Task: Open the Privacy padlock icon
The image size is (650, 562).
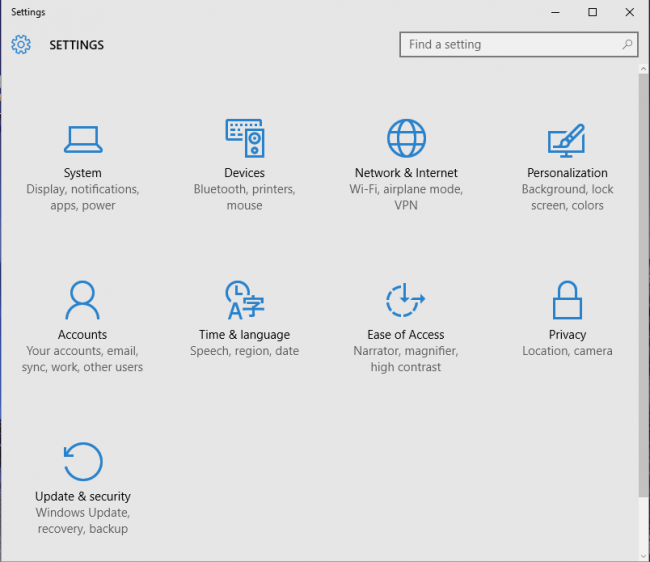Action: coord(567,300)
